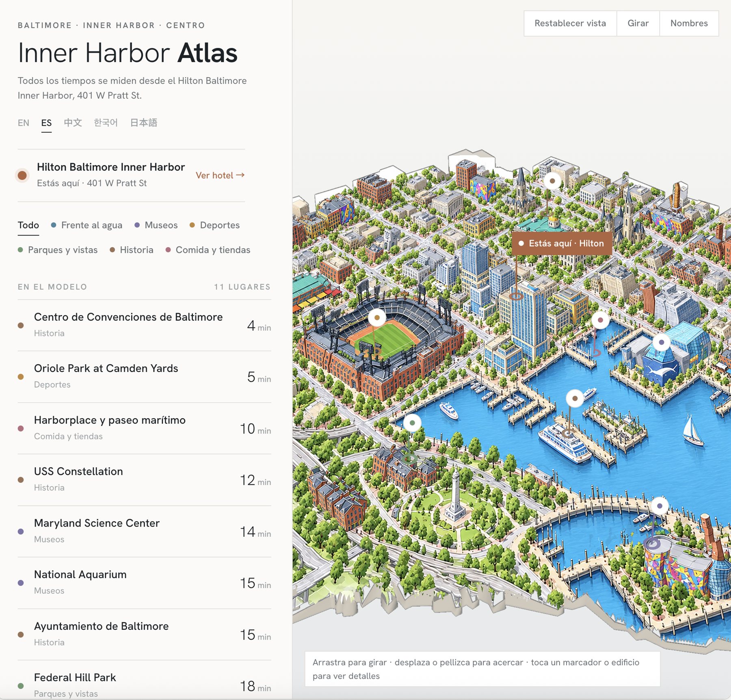
Task: Select the Federal Hill Park row
Action: 144,680
